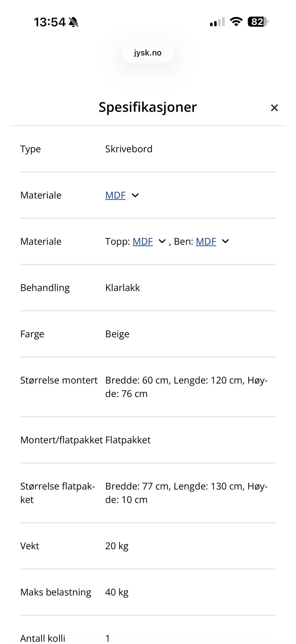296x644 pixels.
Task: Close the Spesifikasjoner panel
Action: click(274, 108)
